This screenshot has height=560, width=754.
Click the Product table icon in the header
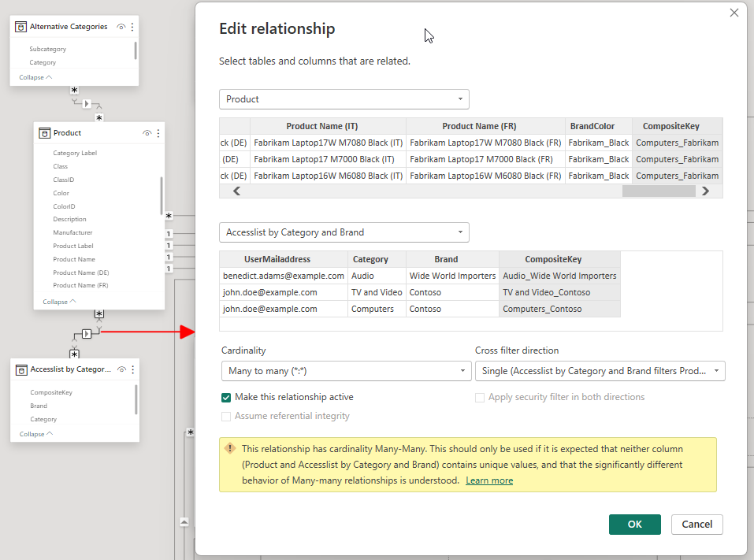pos(45,133)
